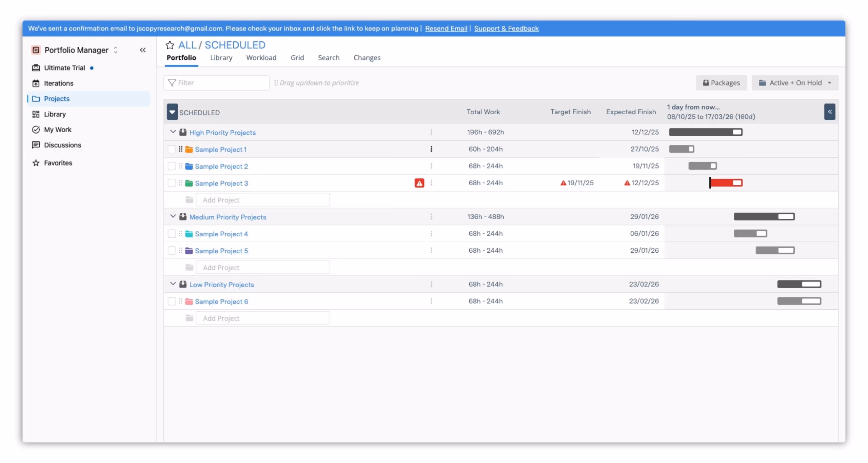Open Discussions in the sidebar
The image size is (868, 463).
(62, 145)
